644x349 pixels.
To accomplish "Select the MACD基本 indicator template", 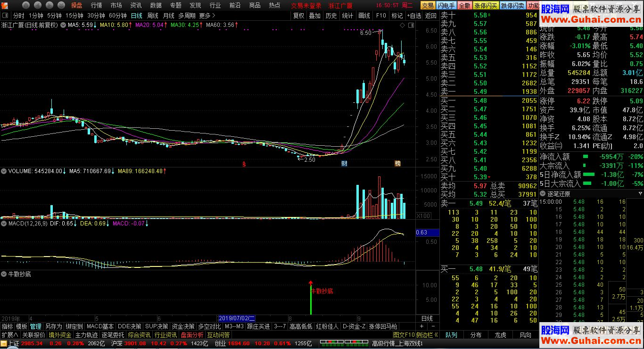I will click(x=100, y=326).
